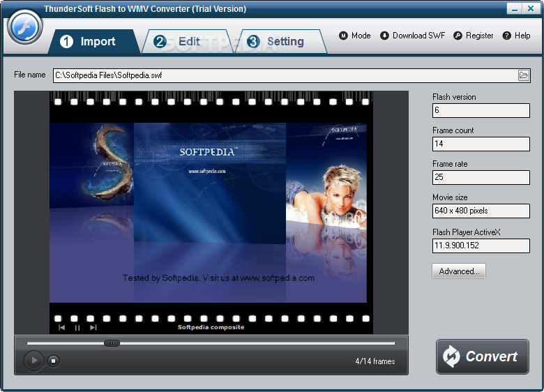The image size is (544, 392).
Task: Click the SWF preview image
Action: [211, 212]
